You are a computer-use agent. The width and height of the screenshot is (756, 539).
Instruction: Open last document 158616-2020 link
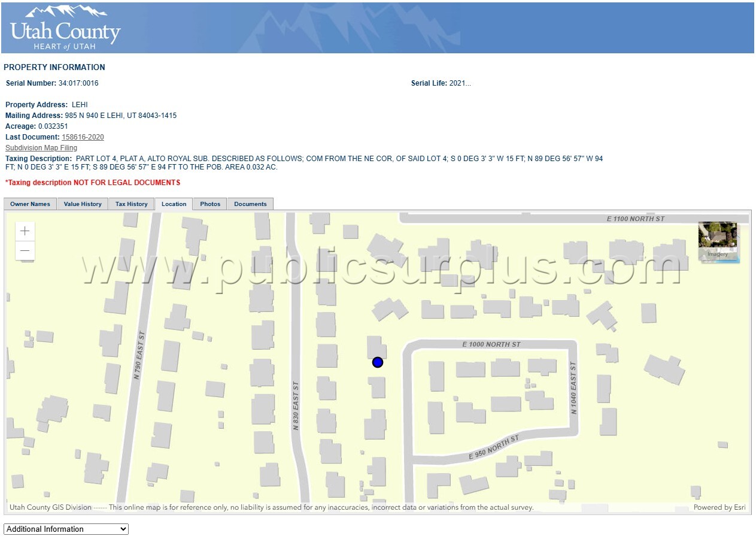83,137
